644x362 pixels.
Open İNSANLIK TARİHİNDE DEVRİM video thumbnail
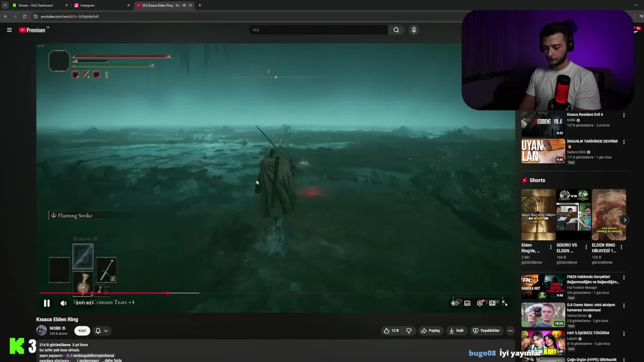click(x=543, y=151)
